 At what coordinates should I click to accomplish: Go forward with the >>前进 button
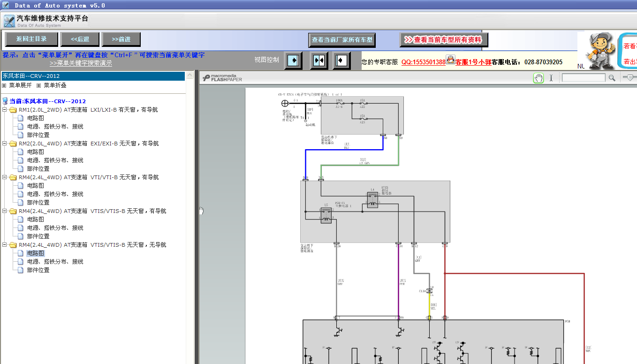tap(121, 39)
